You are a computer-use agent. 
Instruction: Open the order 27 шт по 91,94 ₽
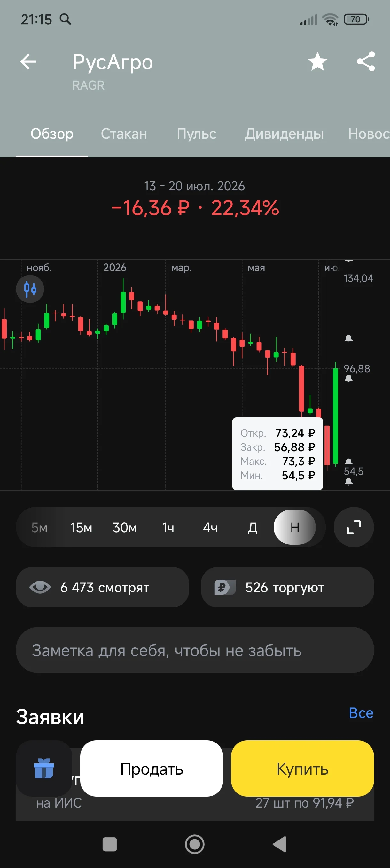pyautogui.click(x=305, y=803)
